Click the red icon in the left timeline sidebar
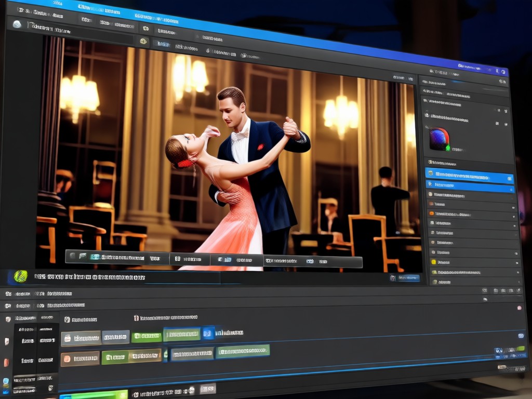This screenshot has width=532, height=399. (x=6, y=362)
